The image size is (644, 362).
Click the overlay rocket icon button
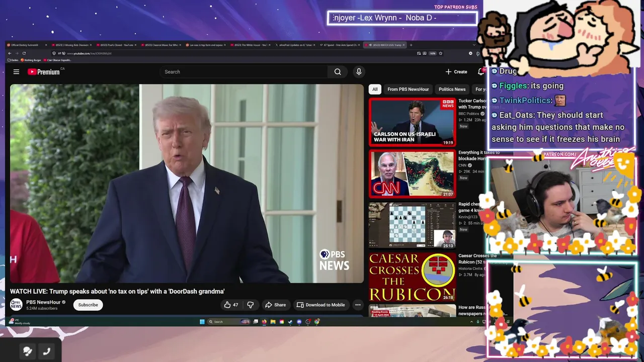(27, 351)
